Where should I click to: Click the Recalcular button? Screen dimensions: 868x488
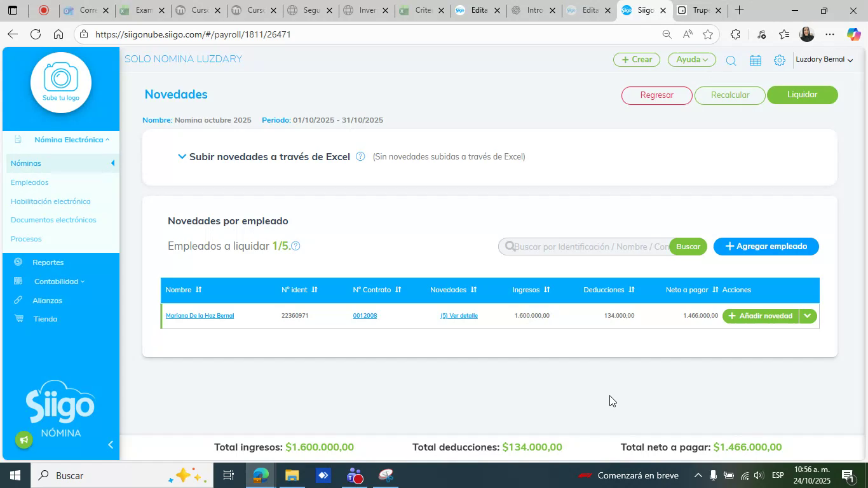[x=729, y=95]
